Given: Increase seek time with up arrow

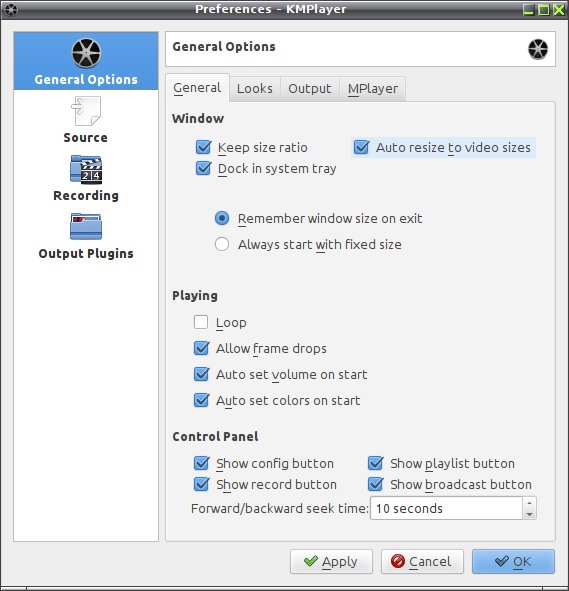Looking at the screenshot, I should coord(529,503).
